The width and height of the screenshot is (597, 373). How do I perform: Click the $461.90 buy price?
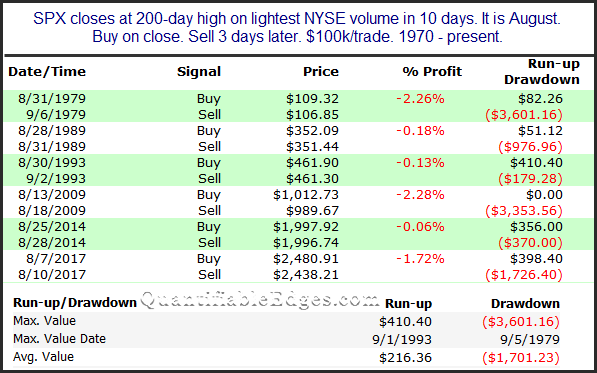click(x=312, y=163)
